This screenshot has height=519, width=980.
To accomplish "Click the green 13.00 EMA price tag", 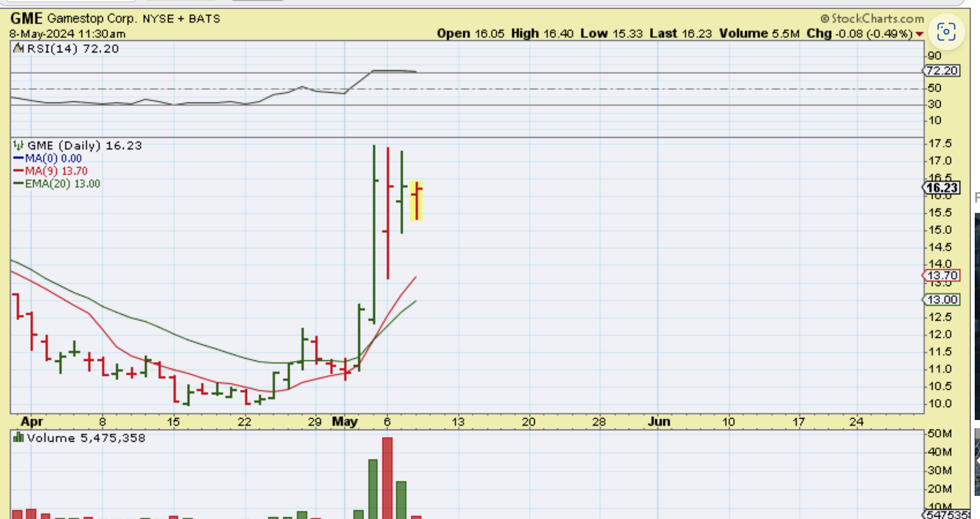I will click(x=942, y=300).
